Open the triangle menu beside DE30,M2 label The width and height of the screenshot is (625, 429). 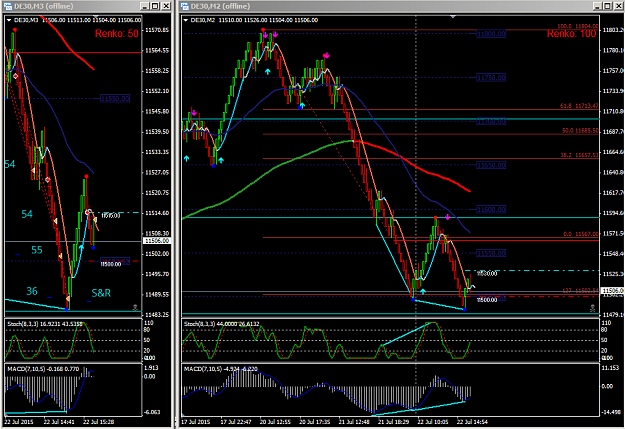point(186,20)
